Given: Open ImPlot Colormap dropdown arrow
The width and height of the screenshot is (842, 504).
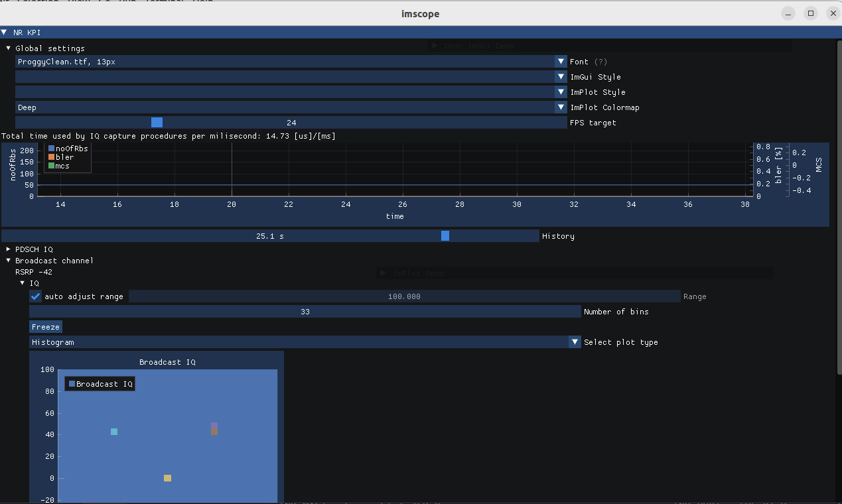Looking at the screenshot, I should tap(561, 107).
